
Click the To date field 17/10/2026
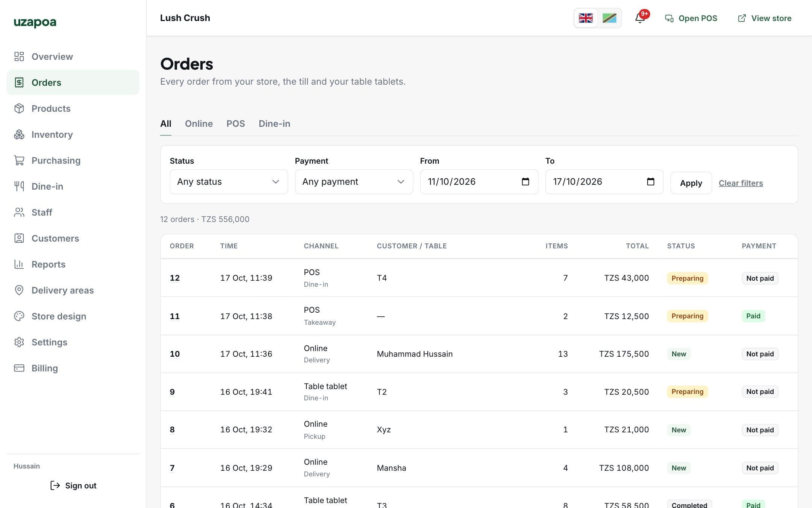pos(604,182)
